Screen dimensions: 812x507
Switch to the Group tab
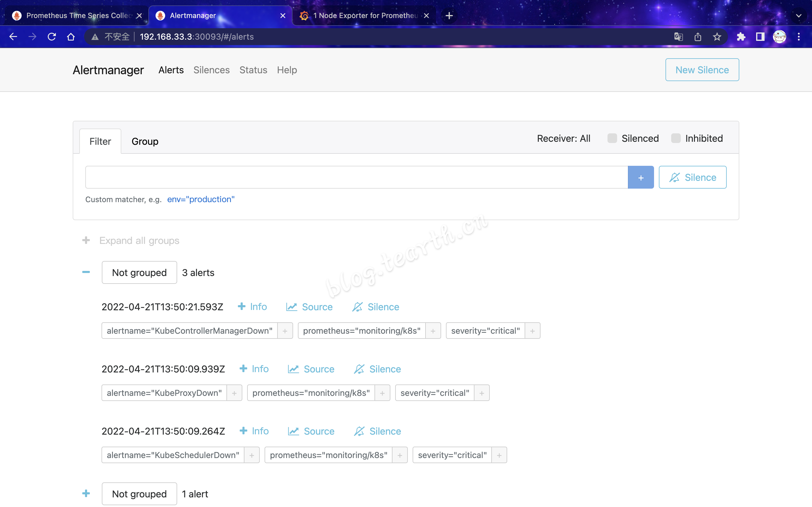[145, 141]
